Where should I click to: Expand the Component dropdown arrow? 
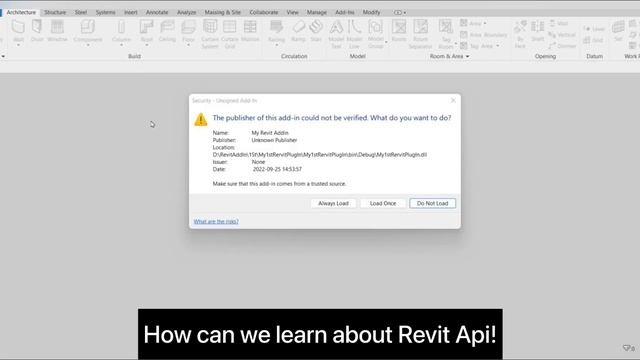coord(88,45)
